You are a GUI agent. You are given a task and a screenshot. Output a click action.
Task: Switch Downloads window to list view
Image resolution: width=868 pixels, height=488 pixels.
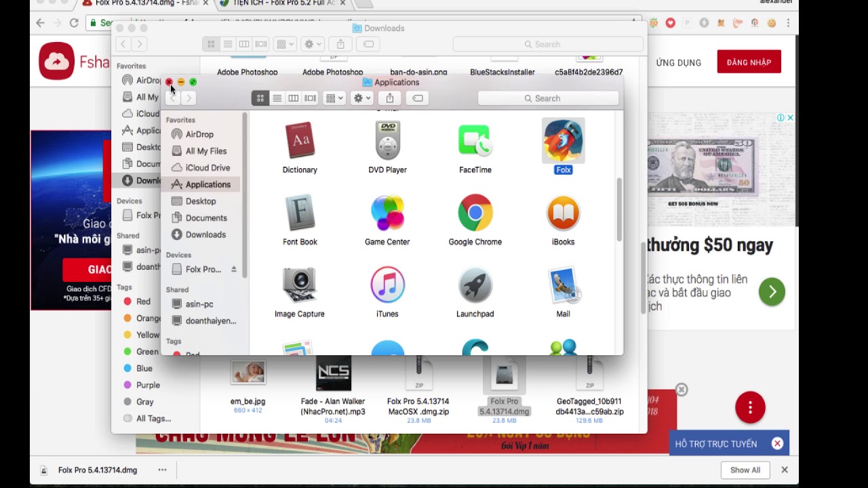(227, 44)
